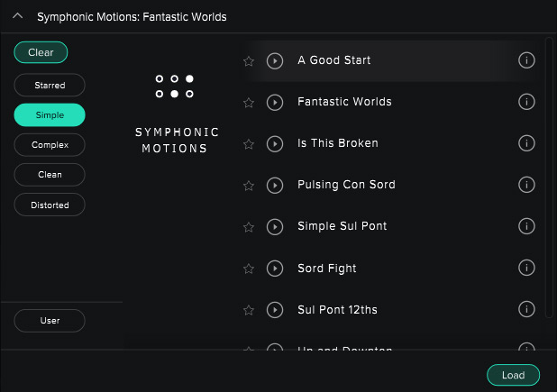The height and width of the screenshot is (392, 557).
Task: Favorite the Sord Fight preset
Action: 250,269
